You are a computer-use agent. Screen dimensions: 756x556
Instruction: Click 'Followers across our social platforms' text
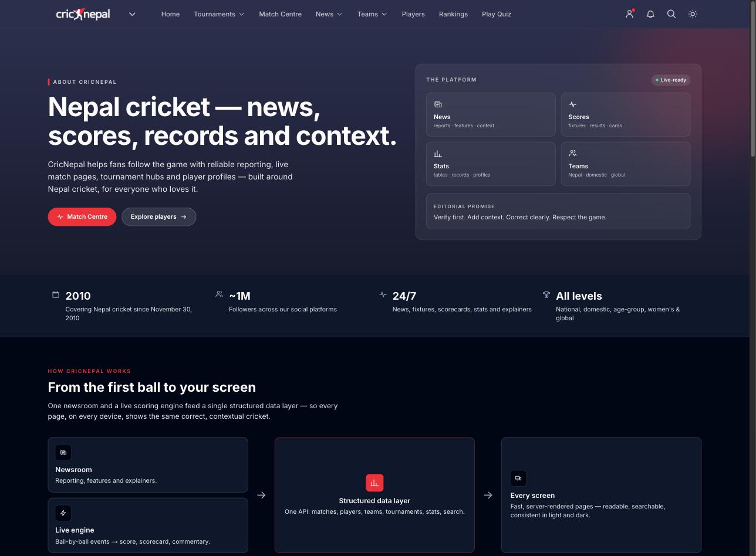tap(283, 309)
